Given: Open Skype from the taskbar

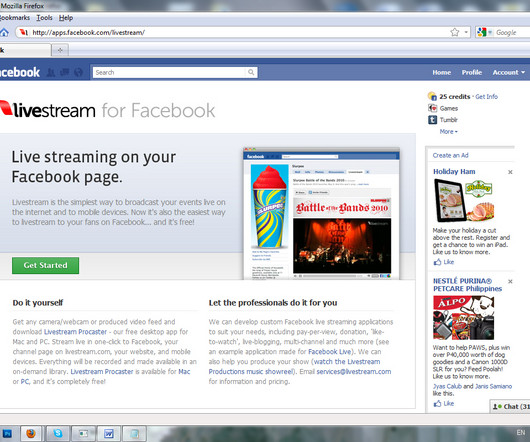Looking at the screenshot, I should click(58, 434).
